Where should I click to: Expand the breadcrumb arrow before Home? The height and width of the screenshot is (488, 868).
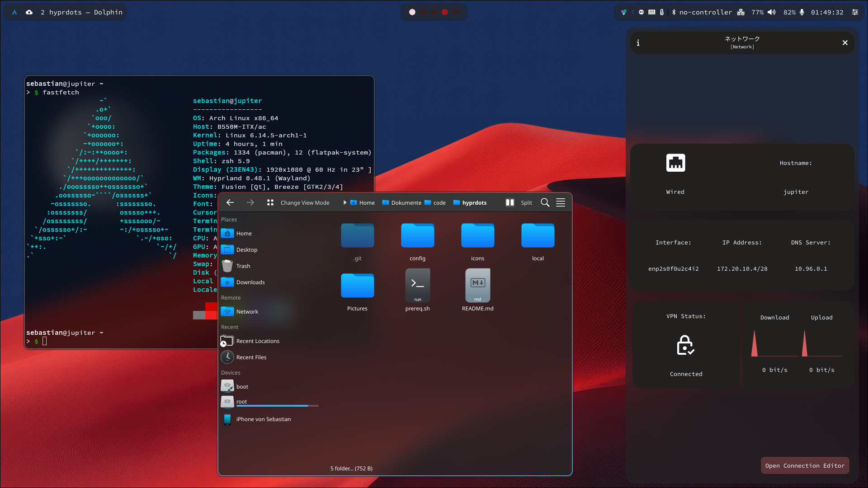(x=345, y=202)
